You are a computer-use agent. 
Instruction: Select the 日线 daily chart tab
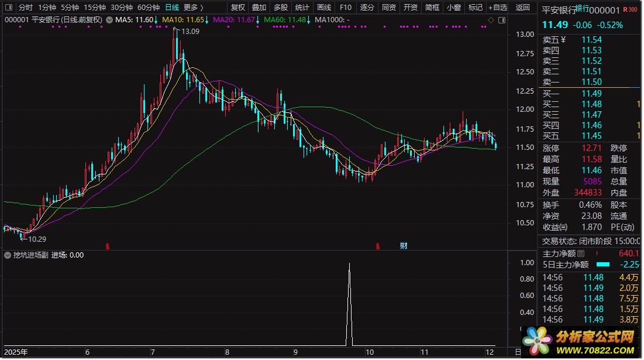point(172,8)
